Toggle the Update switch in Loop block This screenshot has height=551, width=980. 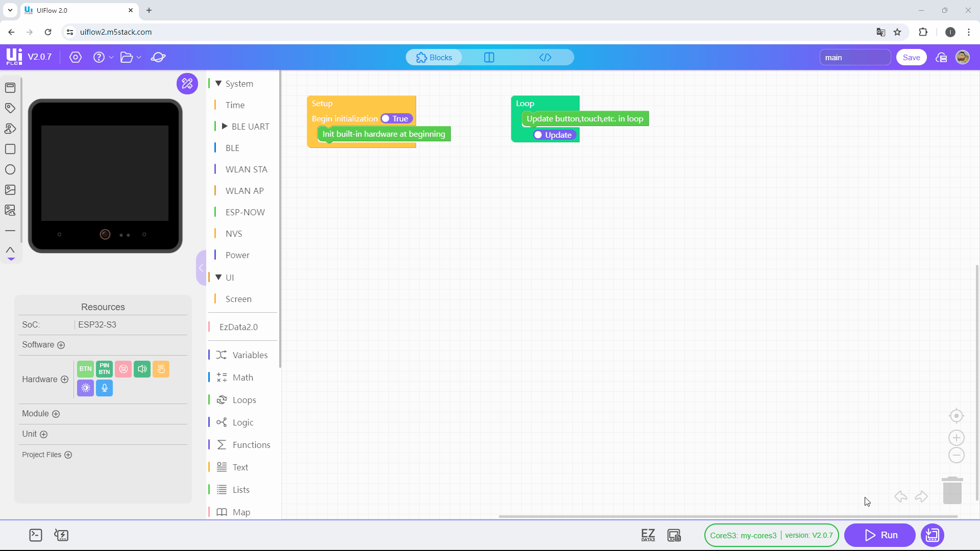pyautogui.click(x=554, y=135)
